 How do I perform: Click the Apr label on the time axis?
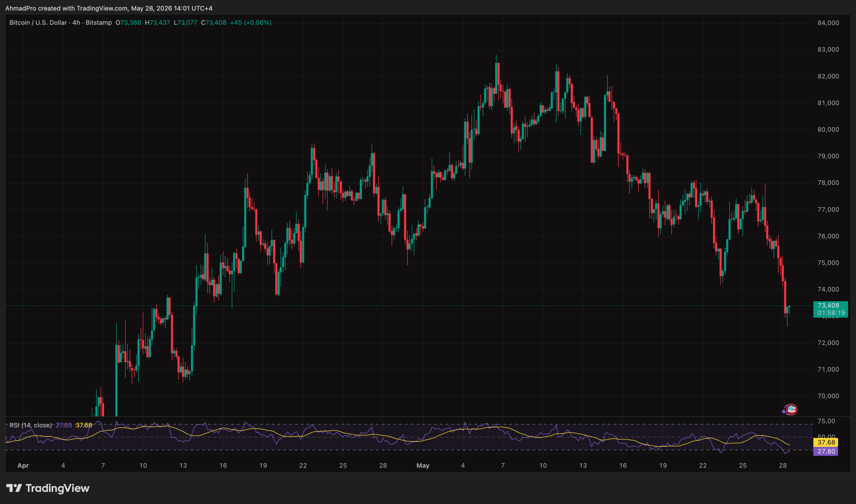pos(23,466)
